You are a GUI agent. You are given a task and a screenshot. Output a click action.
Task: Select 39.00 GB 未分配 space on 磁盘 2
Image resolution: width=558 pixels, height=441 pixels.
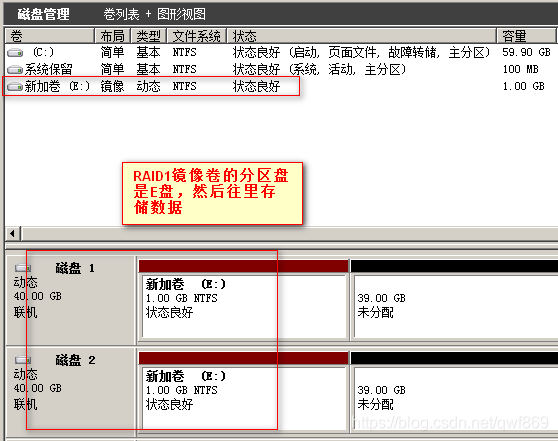[x=454, y=392]
